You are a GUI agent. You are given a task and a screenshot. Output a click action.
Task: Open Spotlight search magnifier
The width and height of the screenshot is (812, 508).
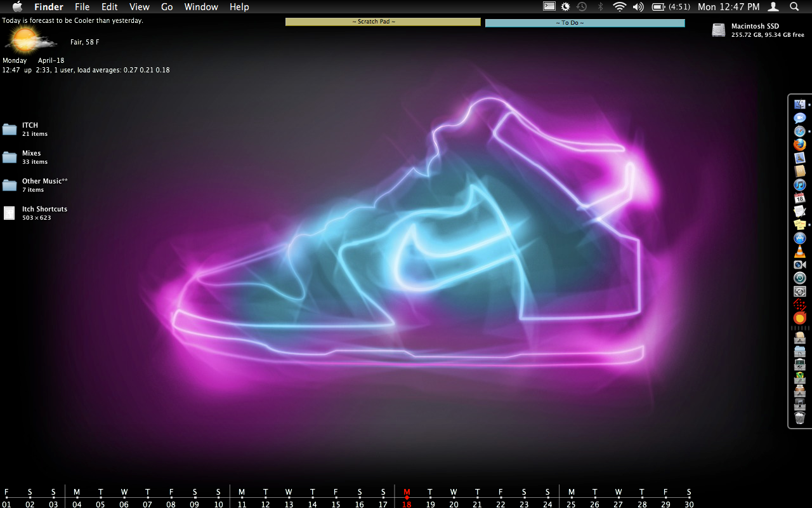[x=794, y=6]
